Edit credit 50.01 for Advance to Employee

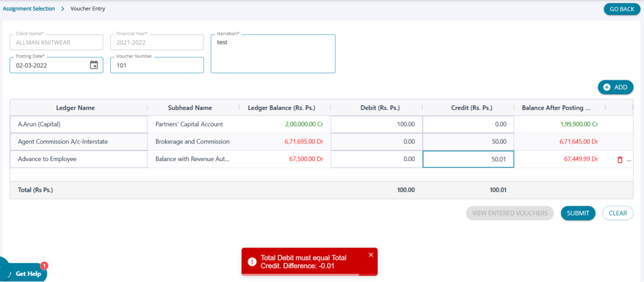click(468, 159)
